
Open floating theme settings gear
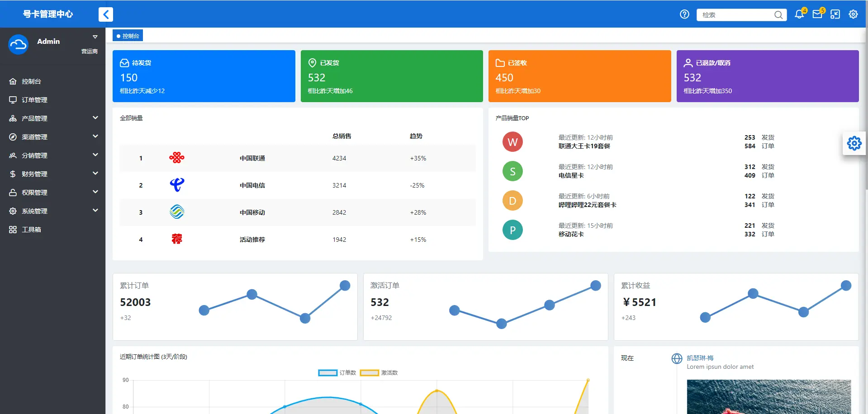click(x=854, y=144)
